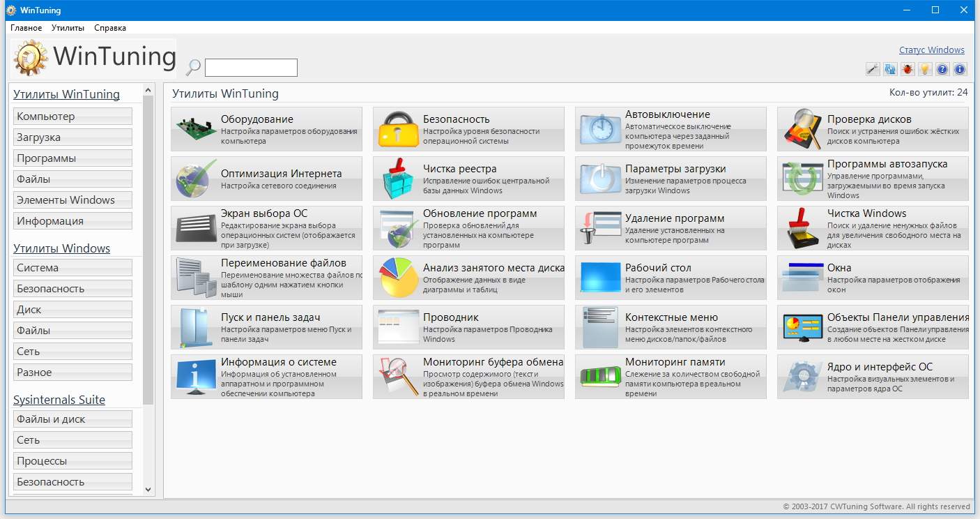Click the blue question mark help icon

[942, 69]
